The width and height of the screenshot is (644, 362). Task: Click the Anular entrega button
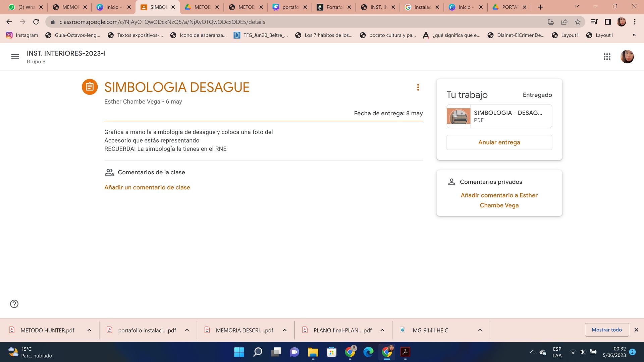coord(499,142)
